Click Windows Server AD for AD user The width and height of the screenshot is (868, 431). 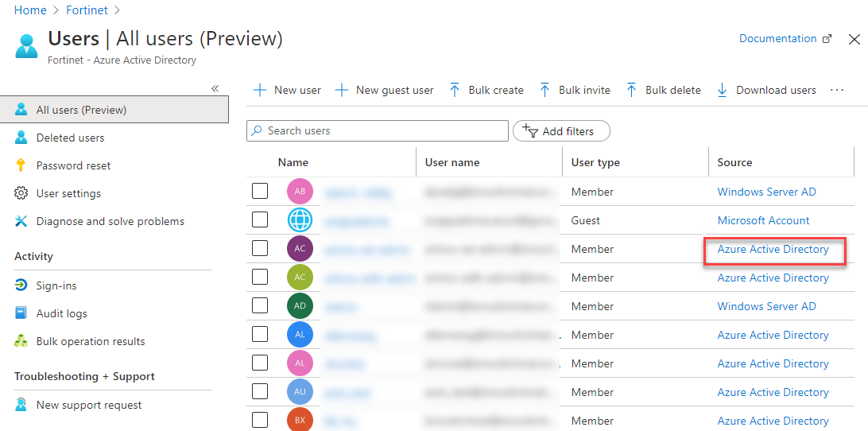(767, 306)
